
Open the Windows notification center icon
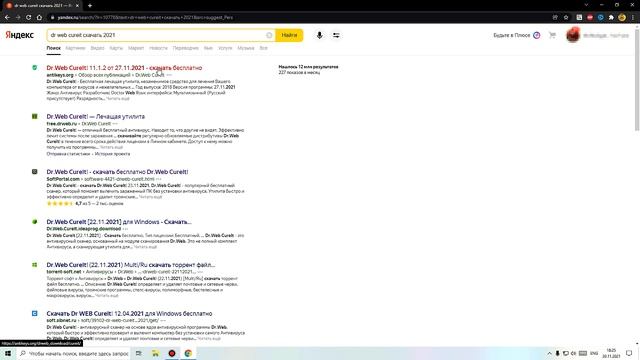click(629, 353)
